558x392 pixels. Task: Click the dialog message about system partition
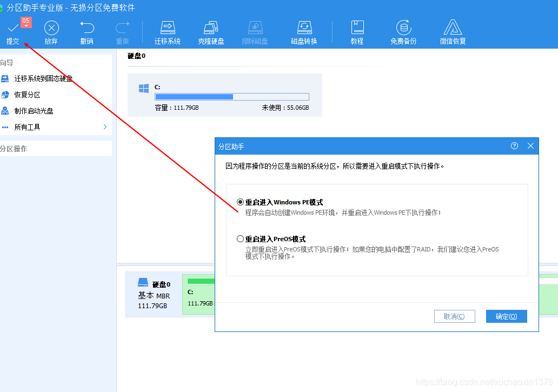(x=335, y=166)
